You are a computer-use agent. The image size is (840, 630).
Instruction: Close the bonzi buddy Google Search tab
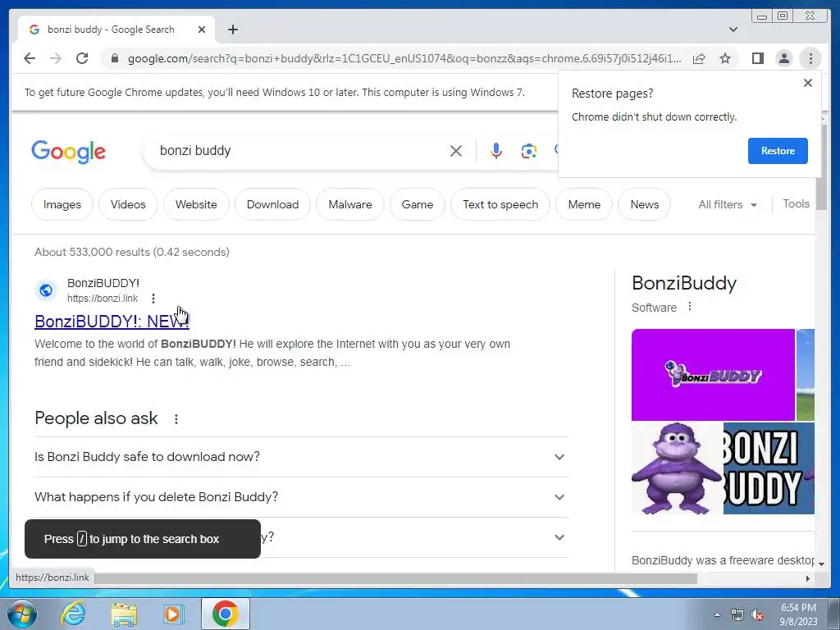[202, 30]
